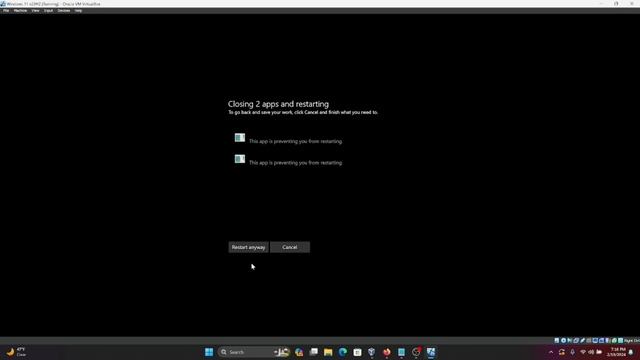Screen dimensions: 640x360
Task: Click the Restart anyway button
Action: tap(248, 247)
